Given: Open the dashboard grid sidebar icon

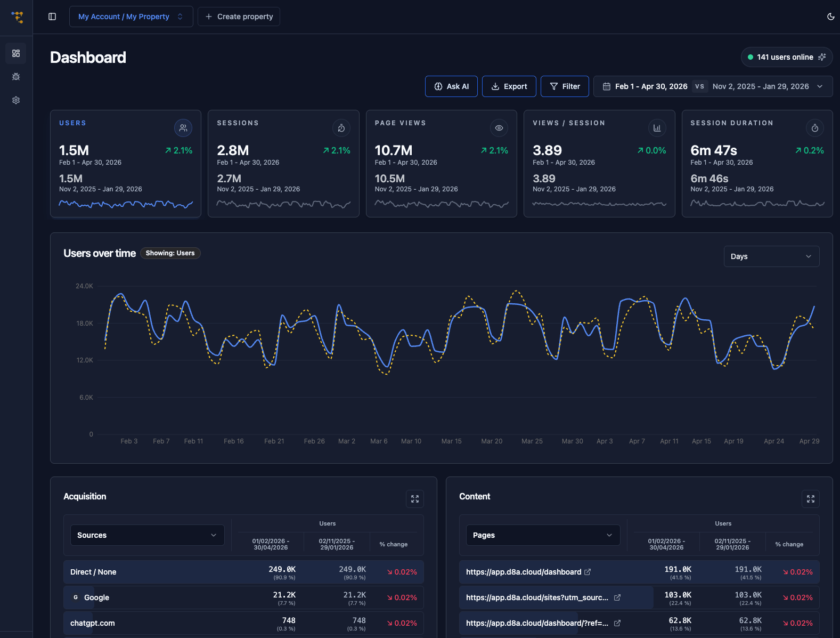Looking at the screenshot, I should (16, 53).
